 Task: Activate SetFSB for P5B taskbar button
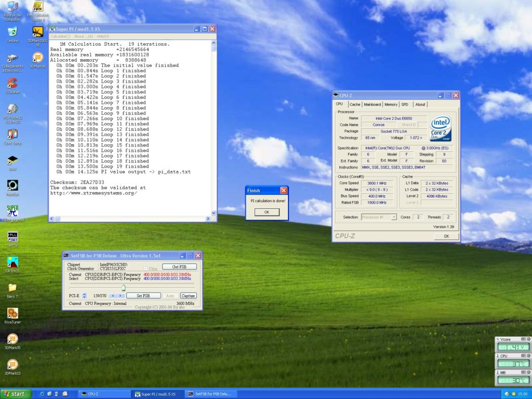coord(211,394)
